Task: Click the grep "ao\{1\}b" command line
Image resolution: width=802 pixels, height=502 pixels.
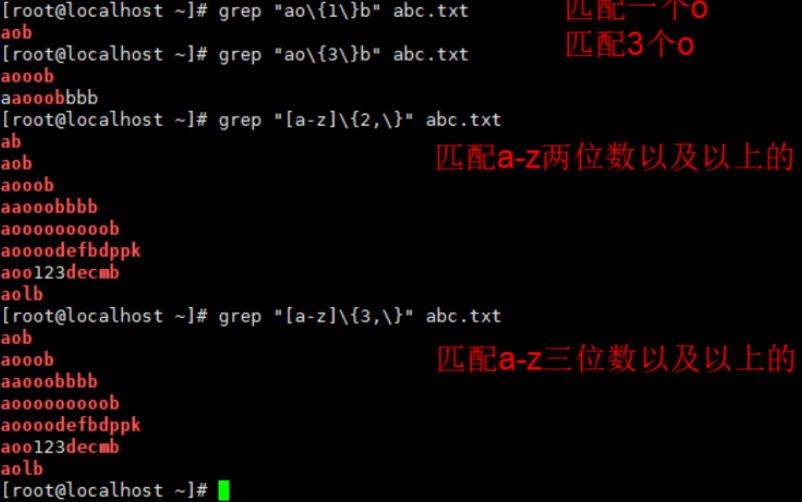Action: [x=235, y=11]
